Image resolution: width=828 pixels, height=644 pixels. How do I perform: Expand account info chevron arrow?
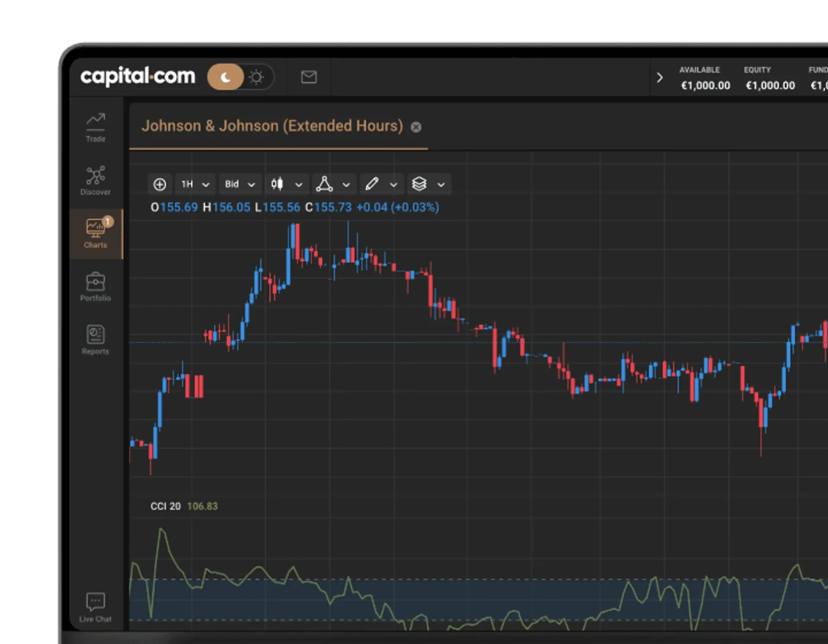coord(660,78)
